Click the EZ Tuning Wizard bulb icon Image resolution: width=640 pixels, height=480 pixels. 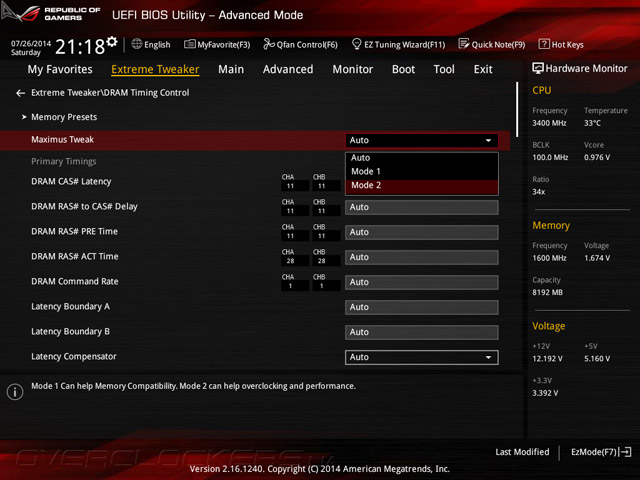(x=356, y=44)
